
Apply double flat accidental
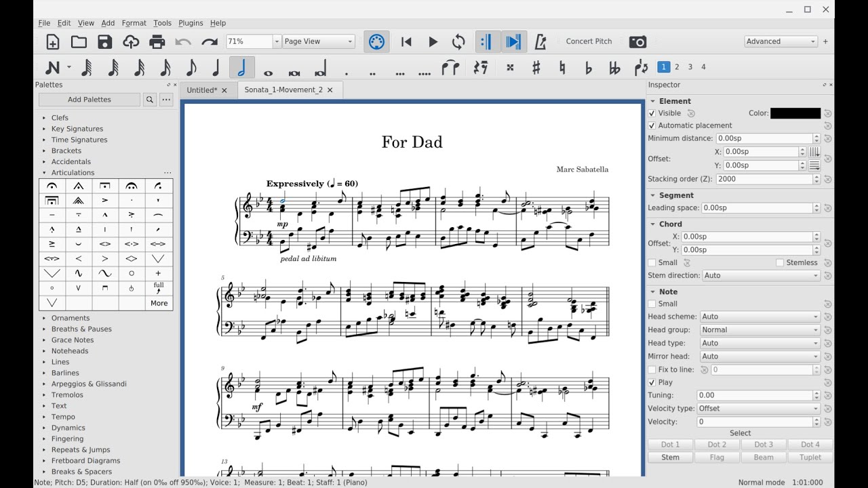pos(614,68)
